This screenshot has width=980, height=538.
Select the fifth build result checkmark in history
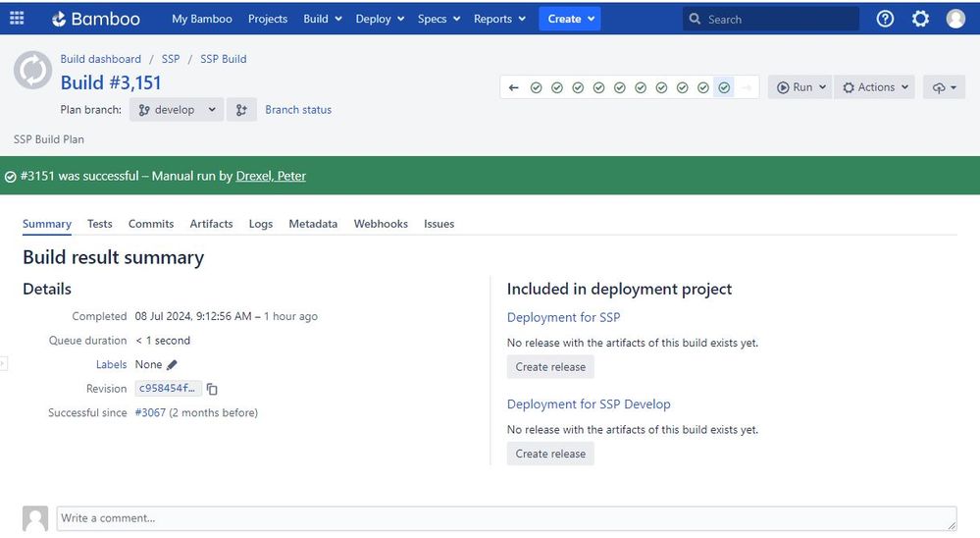(619, 87)
